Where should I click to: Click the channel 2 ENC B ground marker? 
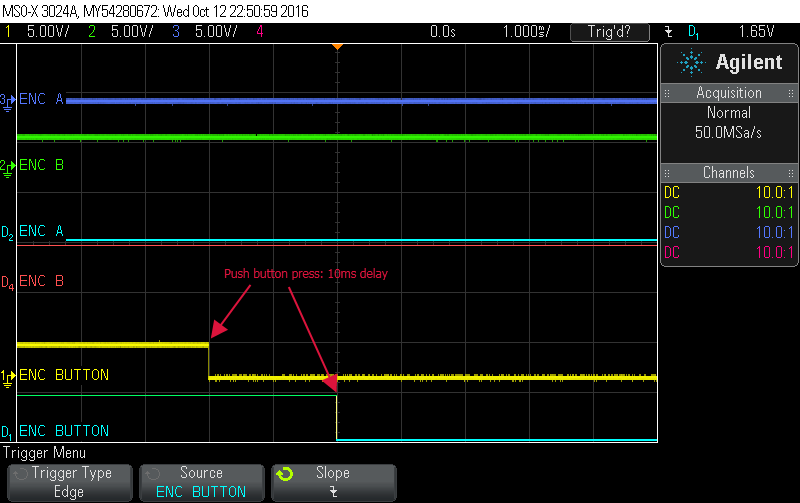tap(8, 166)
